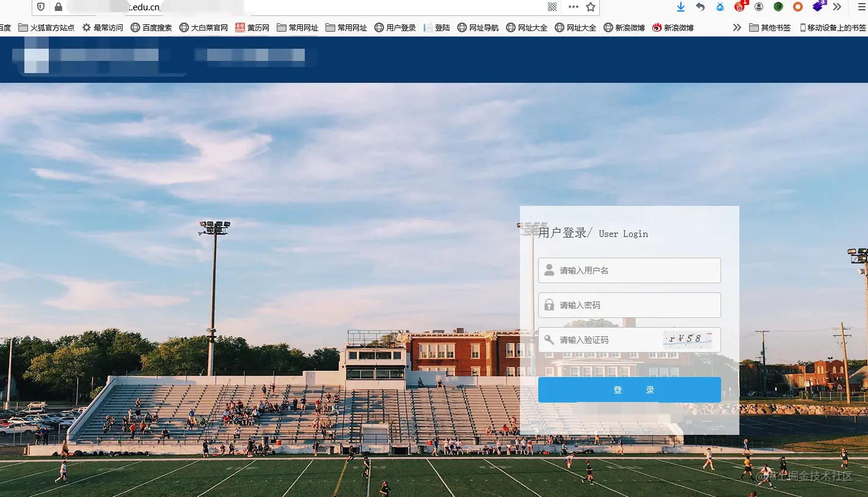Screen dimensions: 868x497
Task: Click the QR grid icon in address bar
Action: [x=552, y=7]
